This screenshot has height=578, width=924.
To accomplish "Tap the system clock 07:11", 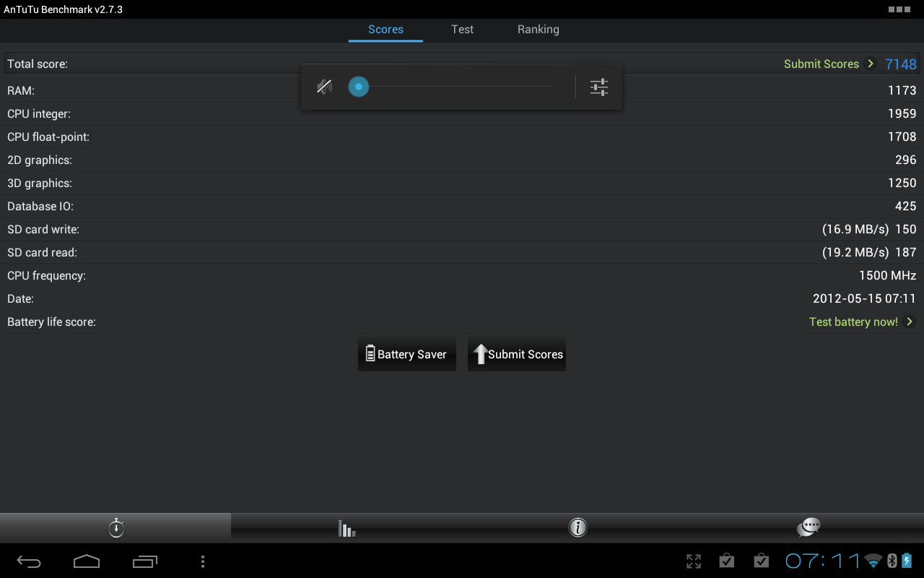I will (x=823, y=561).
